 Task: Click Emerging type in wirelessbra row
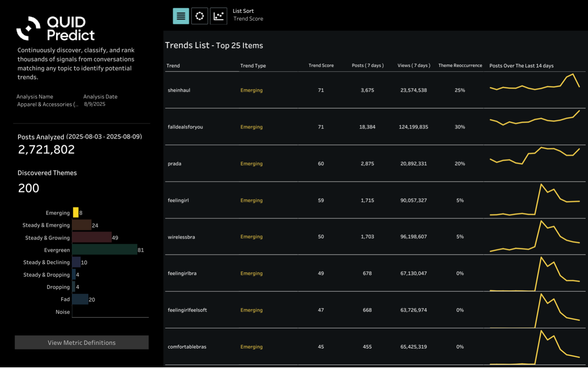(x=251, y=237)
